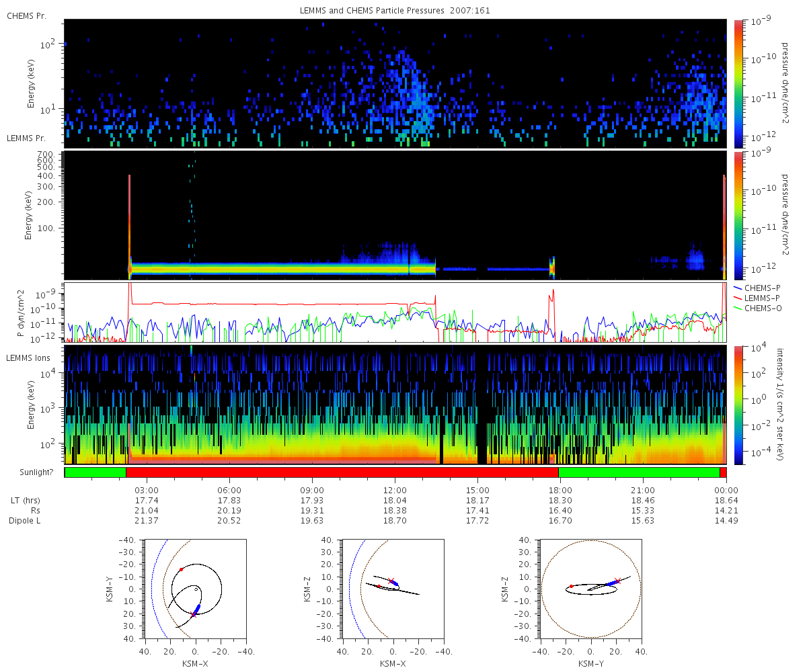Screen dimensions: 807x672
Task: Click the red segment of Sunlight bar
Action: coord(342,472)
